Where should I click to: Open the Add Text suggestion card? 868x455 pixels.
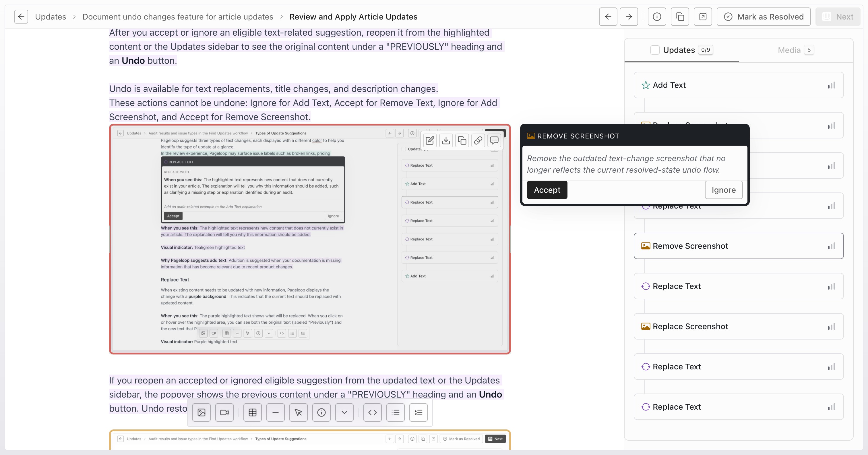coord(738,85)
